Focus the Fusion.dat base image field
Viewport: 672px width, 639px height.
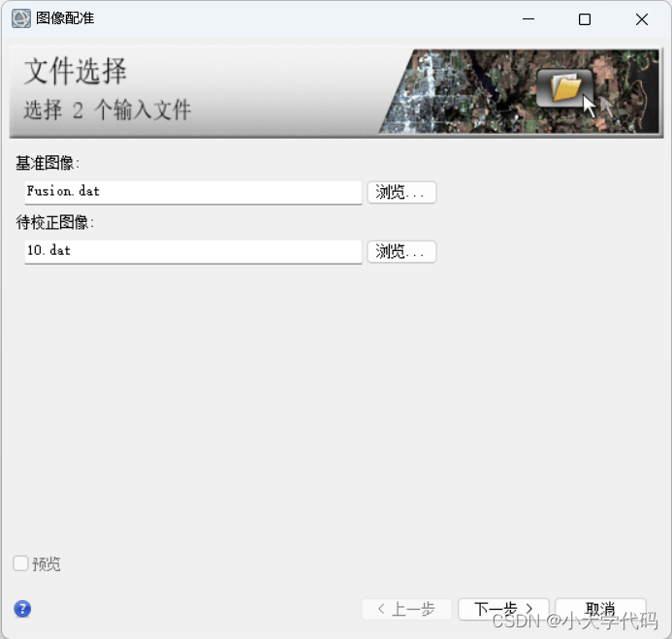pos(193,192)
